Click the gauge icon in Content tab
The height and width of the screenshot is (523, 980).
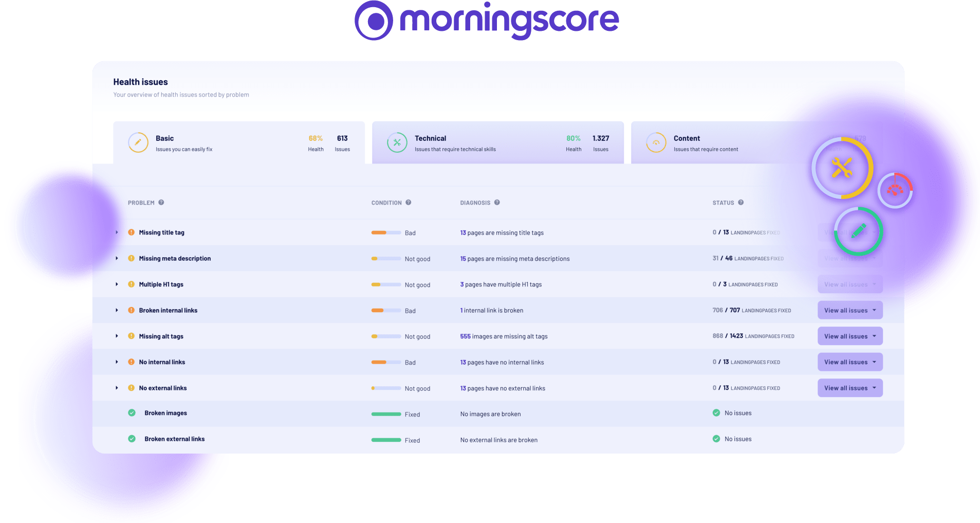click(x=656, y=142)
